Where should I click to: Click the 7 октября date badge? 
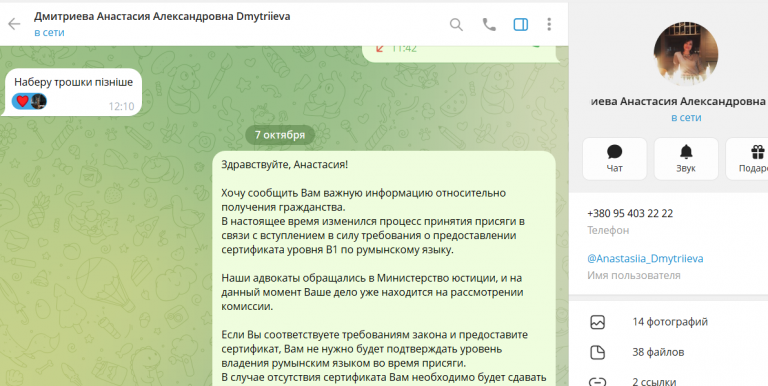tap(280, 135)
